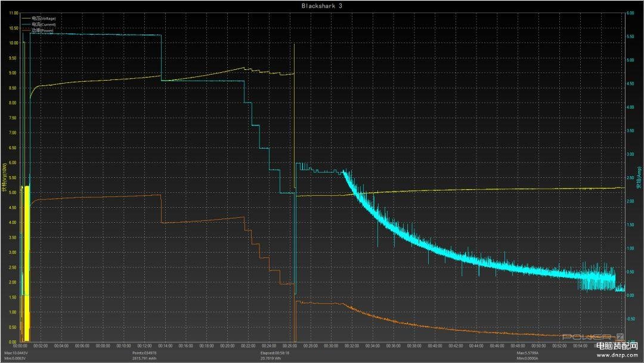The height and width of the screenshot is (363, 644).
Task: Click the 00:14:00 time axis label
Action: [165, 346]
